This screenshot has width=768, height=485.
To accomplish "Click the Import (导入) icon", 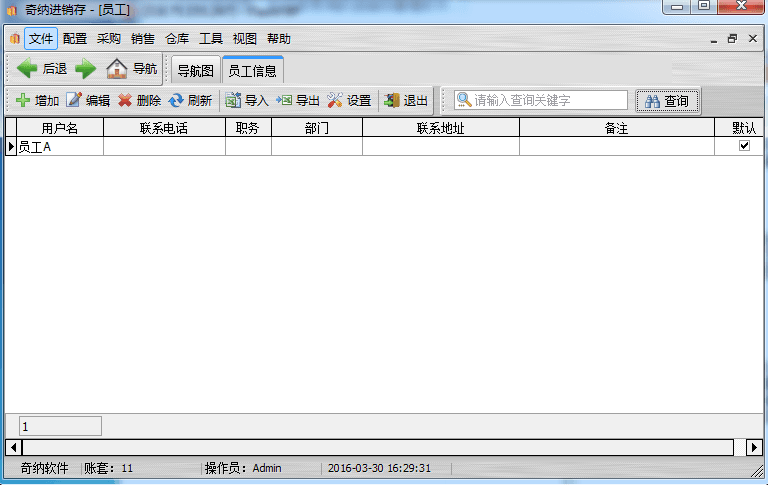I will point(233,101).
